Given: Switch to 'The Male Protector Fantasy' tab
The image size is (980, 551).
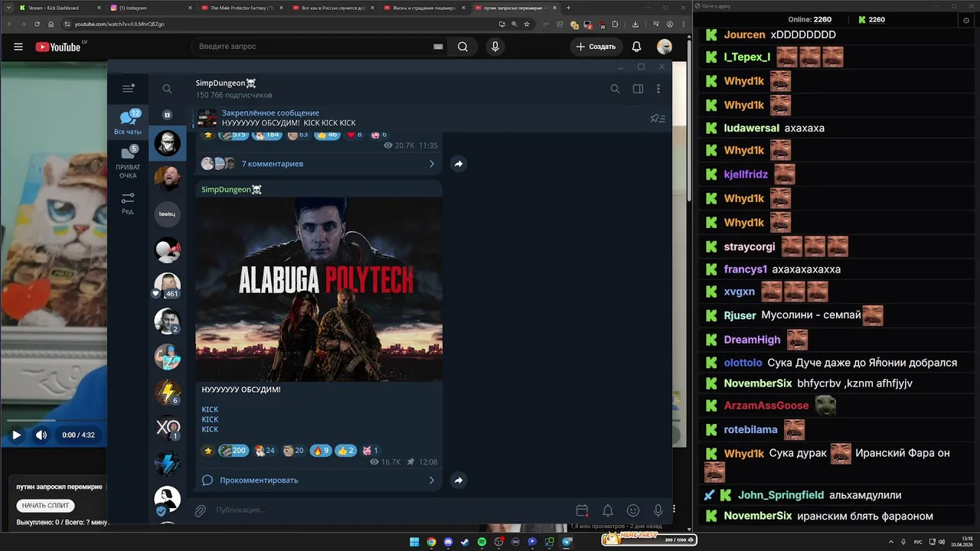Looking at the screenshot, I should 240,8.
